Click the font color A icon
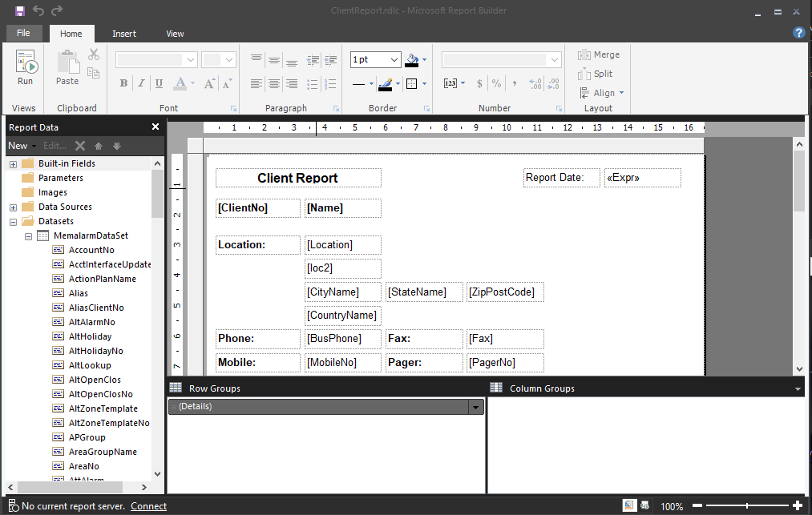 pos(180,83)
